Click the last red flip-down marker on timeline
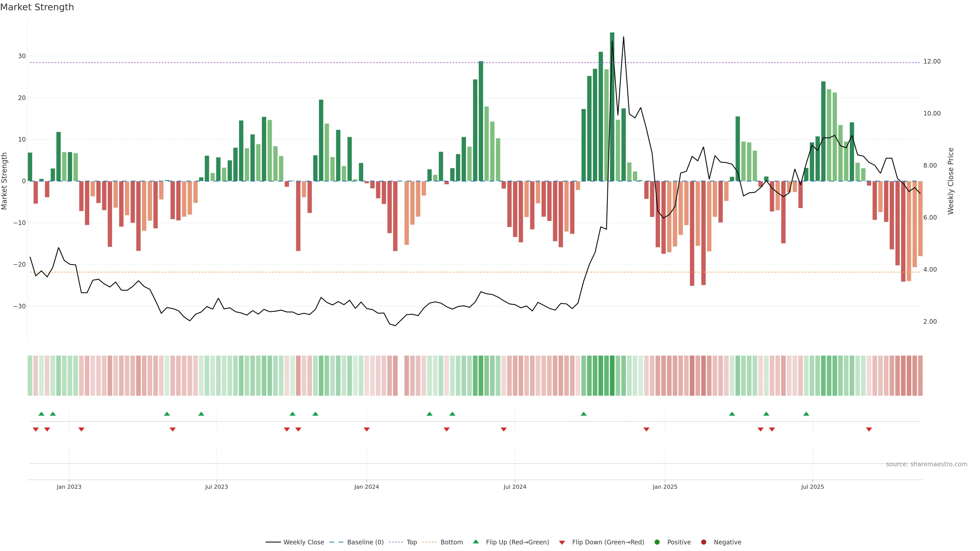The height and width of the screenshot is (551, 980). (869, 429)
